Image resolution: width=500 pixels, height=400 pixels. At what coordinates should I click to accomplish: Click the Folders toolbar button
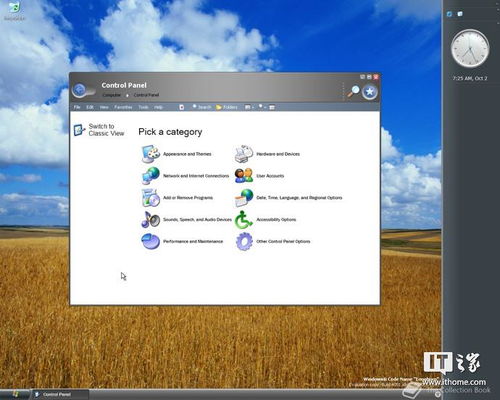pyautogui.click(x=227, y=107)
